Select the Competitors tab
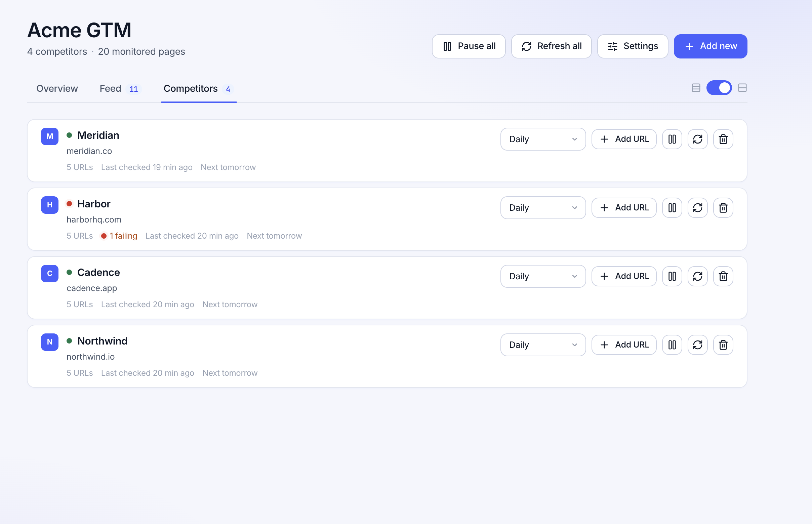The width and height of the screenshot is (812, 524). click(x=199, y=88)
